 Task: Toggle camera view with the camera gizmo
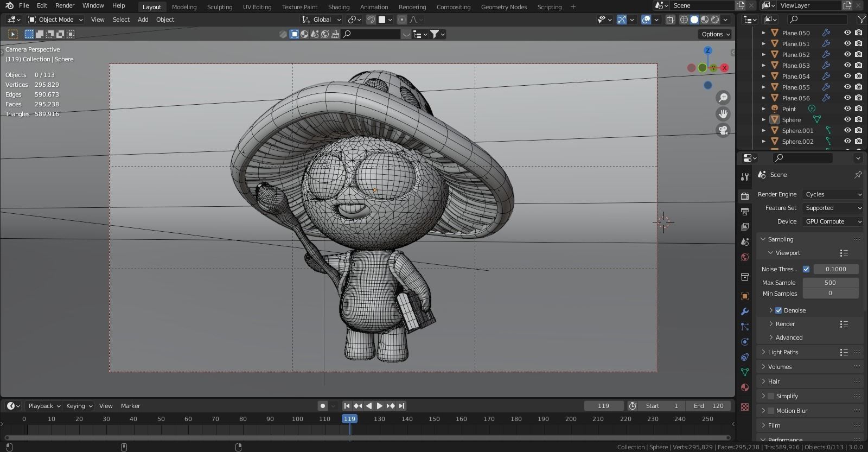(723, 130)
